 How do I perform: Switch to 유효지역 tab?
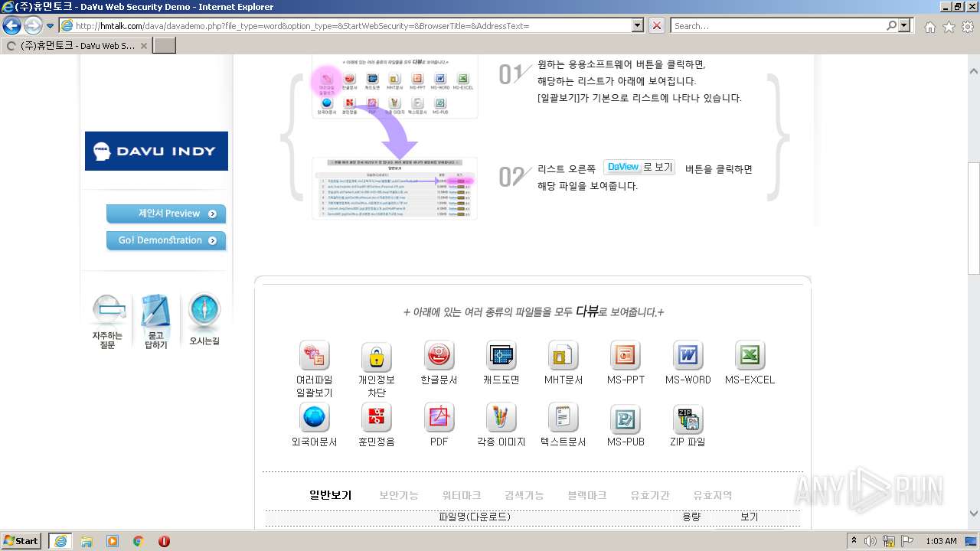tap(713, 495)
